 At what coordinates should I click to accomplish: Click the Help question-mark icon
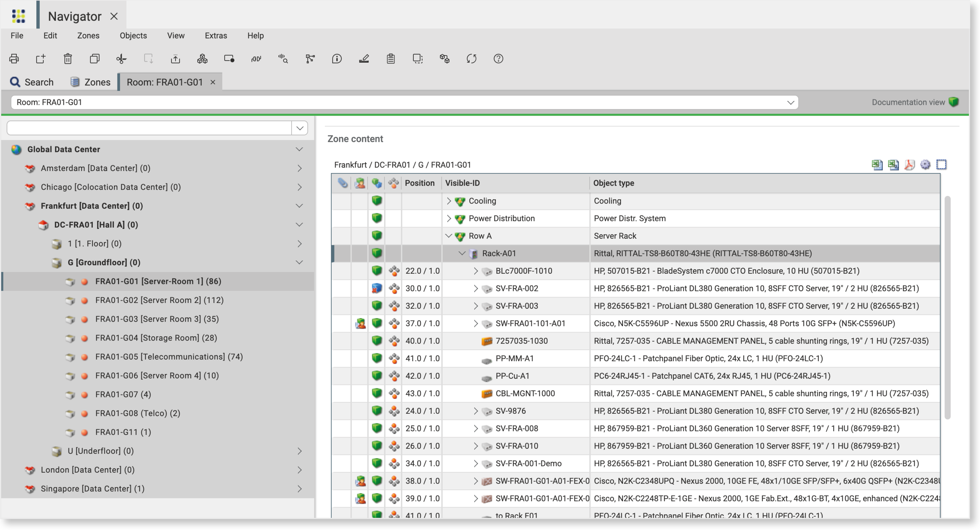point(498,59)
